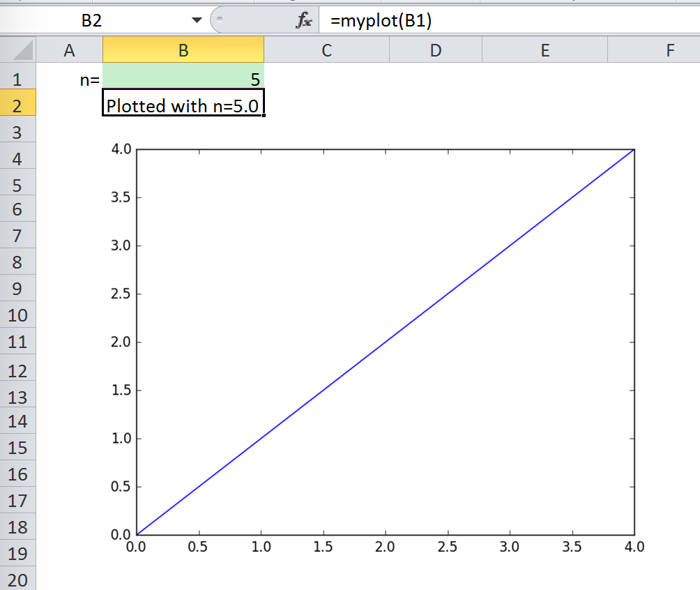Open the Name Box dropdown arrow
The width and height of the screenshot is (700, 590).
(197, 20)
